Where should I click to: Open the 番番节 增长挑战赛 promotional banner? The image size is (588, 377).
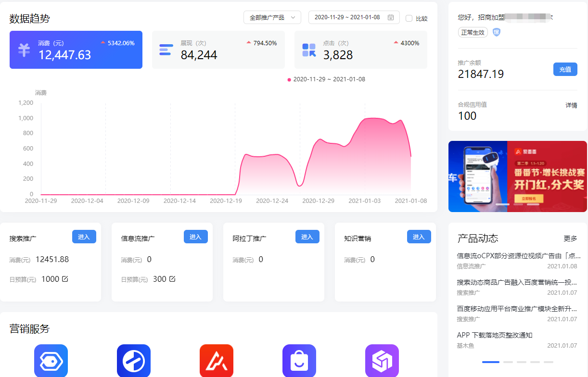[518, 176]
